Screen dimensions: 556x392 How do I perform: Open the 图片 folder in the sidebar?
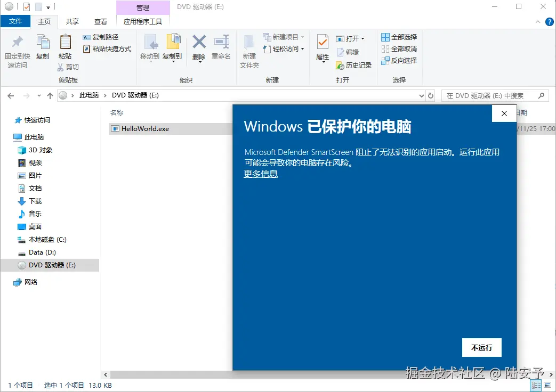pyautogui.click(x=30, y=175)
